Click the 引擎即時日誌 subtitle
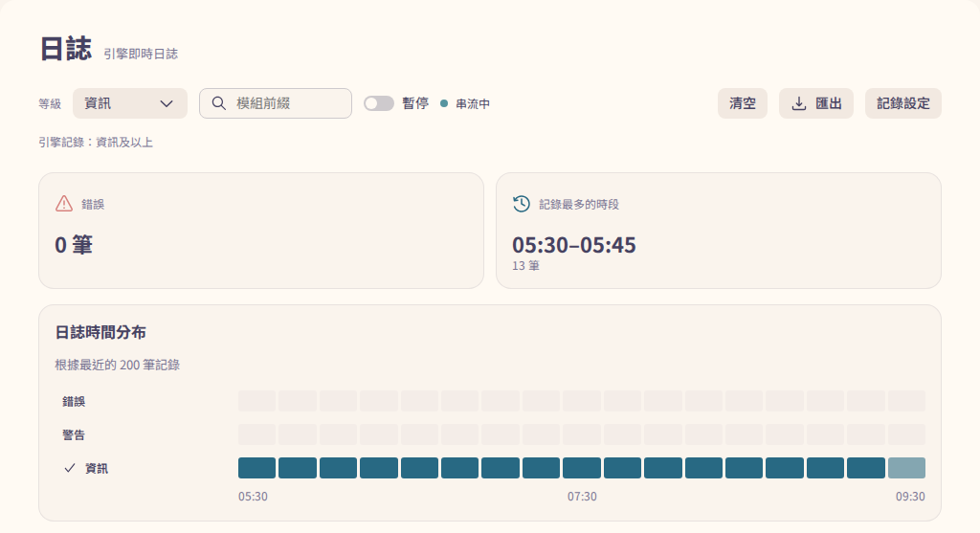 [141, 55]
